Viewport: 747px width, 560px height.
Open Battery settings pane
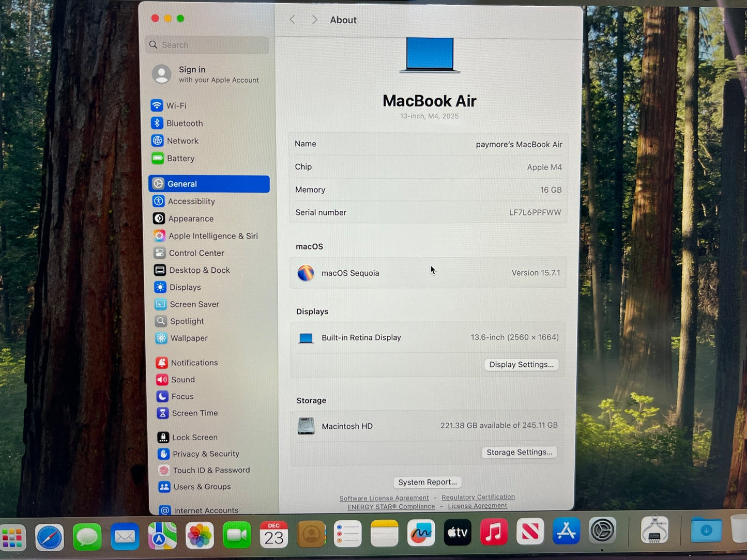tap(180, 159)
